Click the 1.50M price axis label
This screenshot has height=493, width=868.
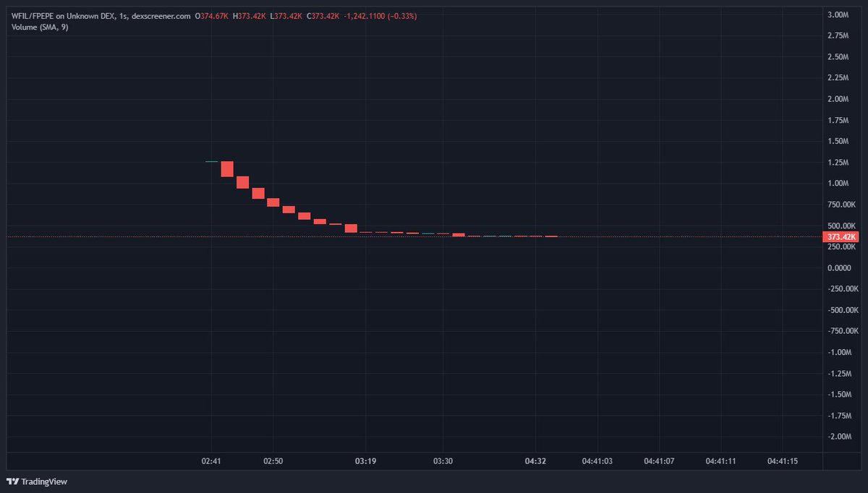pos(838,141)
